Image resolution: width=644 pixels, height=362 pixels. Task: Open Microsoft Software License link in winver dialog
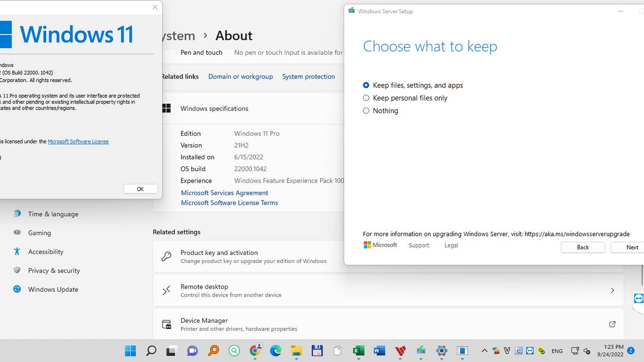tap(78, 141)
